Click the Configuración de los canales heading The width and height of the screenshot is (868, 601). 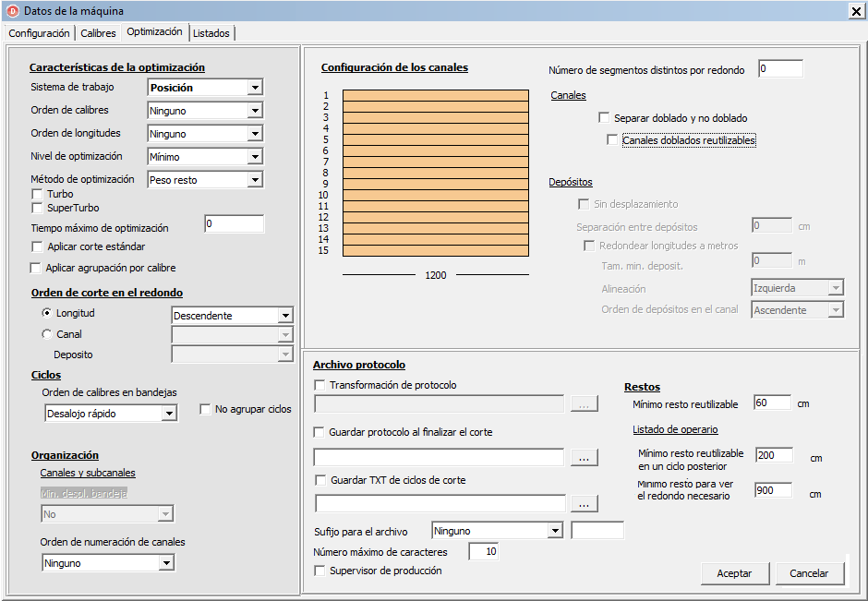tap(394, 67)
